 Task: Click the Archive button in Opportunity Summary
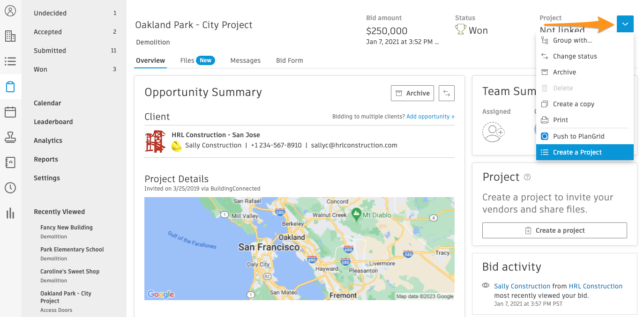click(x=412, y=93)
